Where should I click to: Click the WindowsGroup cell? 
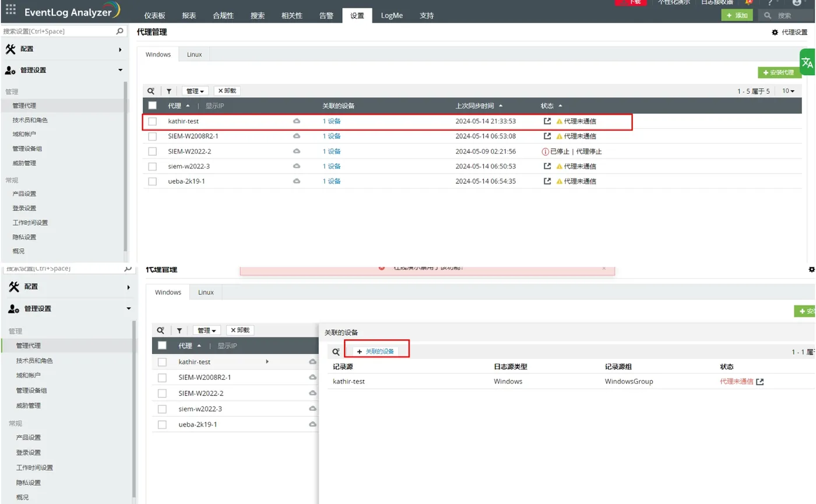click(629, 382)
